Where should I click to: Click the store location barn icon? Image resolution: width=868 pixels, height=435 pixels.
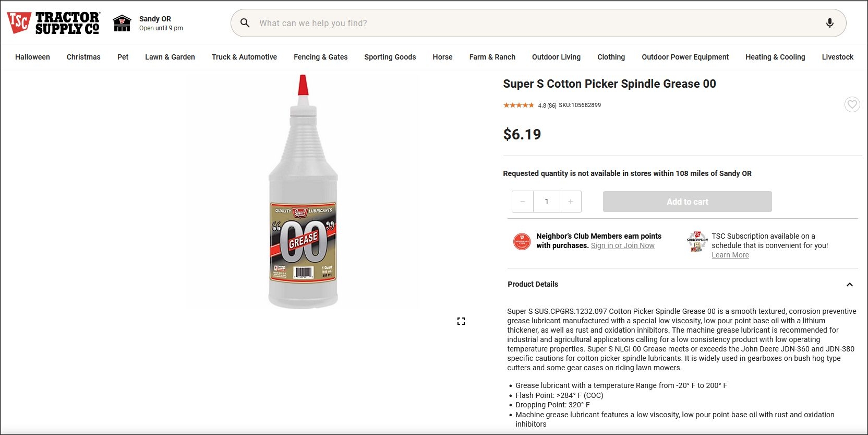coord(122,23)
